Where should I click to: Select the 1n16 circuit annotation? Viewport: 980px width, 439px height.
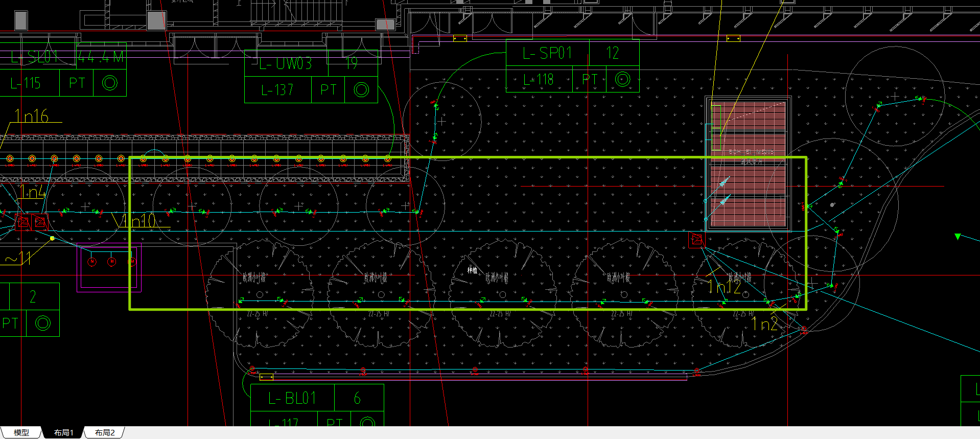pyautogui.click(x=32, y=116)
